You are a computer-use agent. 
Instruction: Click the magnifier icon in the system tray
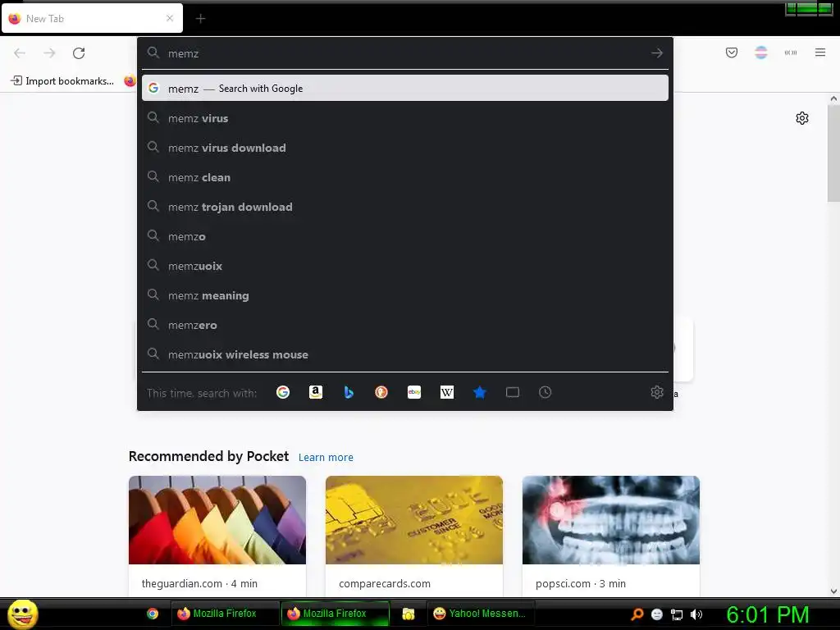[637, 614]
